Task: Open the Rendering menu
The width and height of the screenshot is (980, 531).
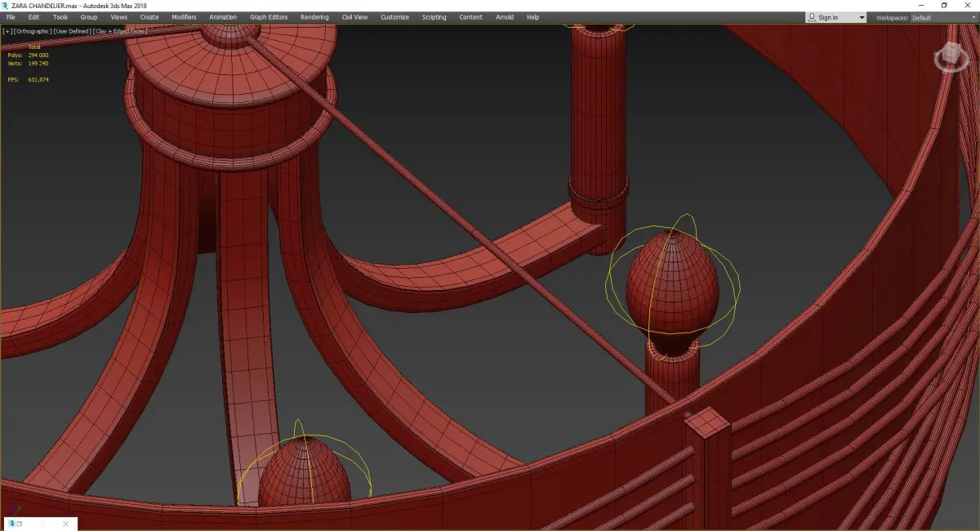Action: tap(314, 17)
